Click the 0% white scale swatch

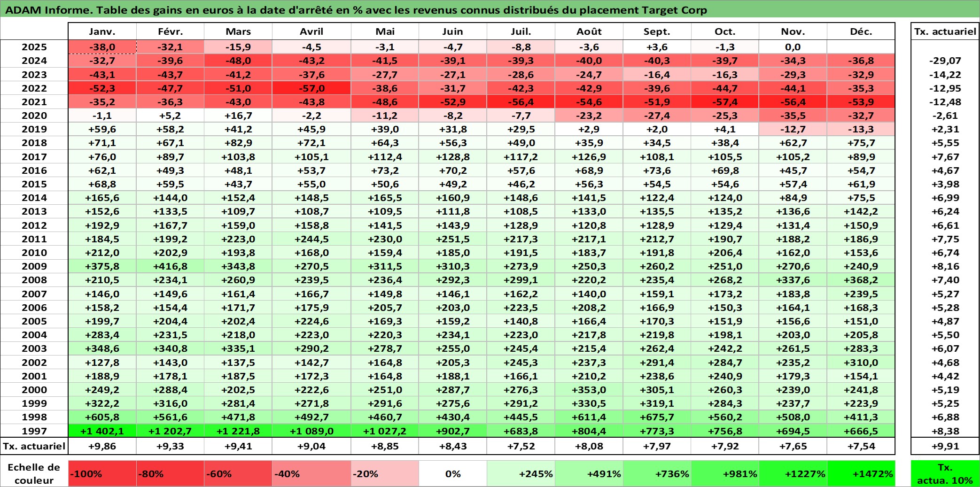(453, 474)
